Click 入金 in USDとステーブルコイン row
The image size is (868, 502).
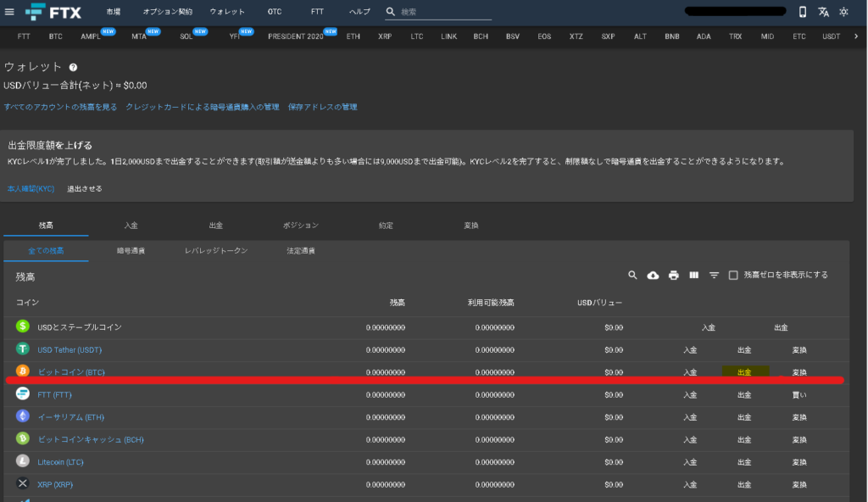pos(709,327)
